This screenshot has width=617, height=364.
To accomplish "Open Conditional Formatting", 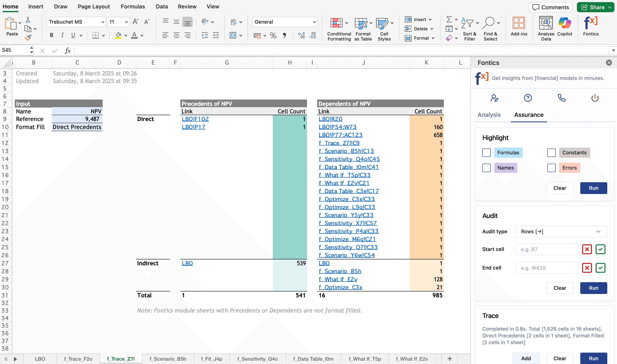I will [x=339, y=29].
